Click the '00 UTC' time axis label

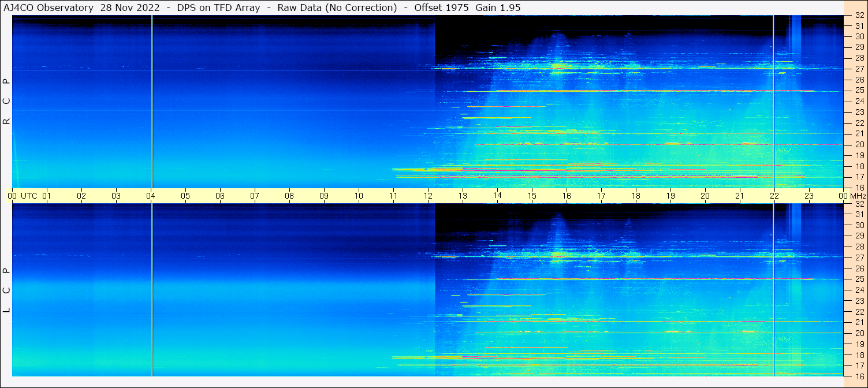[x=23, y=196]
